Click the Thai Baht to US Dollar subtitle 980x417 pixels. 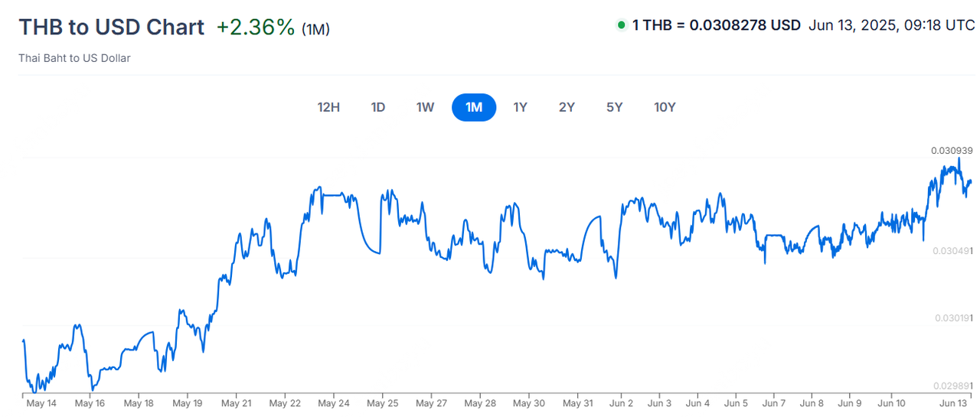click(x=74, y=58)
